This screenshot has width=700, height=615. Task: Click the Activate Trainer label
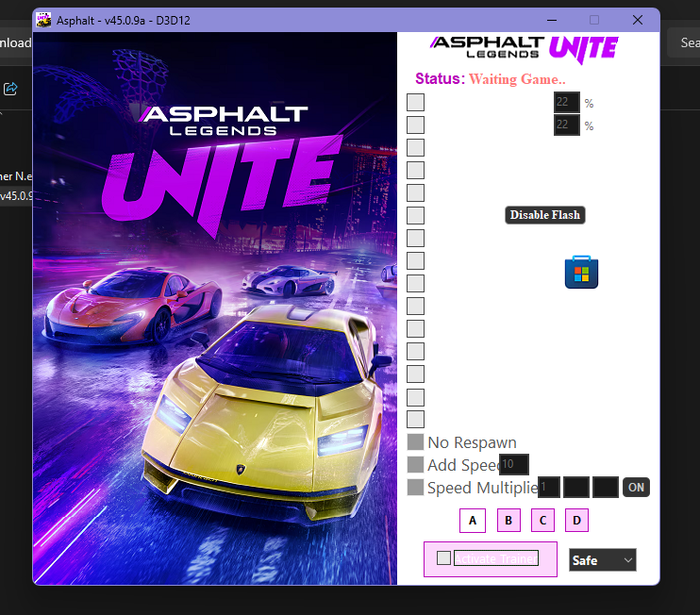[x=496, y=557]
